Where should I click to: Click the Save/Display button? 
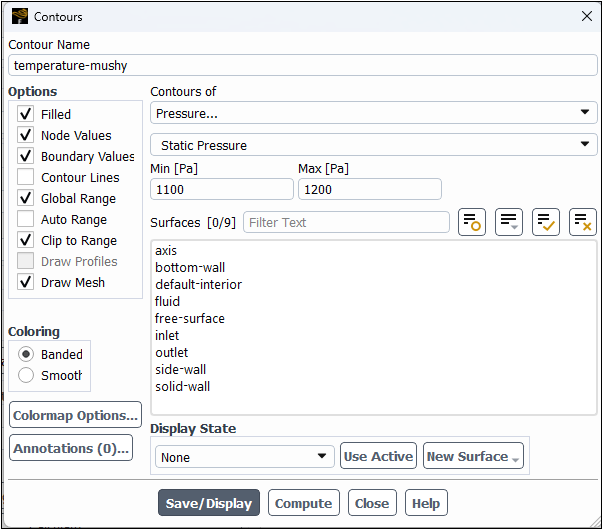pos(208,503)
